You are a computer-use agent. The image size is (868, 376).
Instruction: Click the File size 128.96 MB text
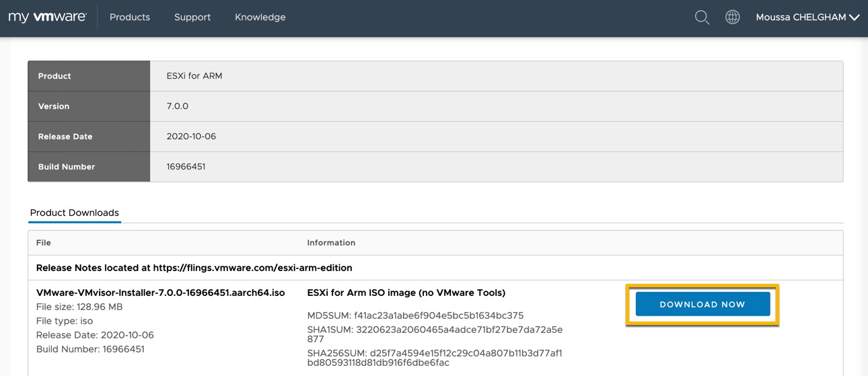coord(79,307)
